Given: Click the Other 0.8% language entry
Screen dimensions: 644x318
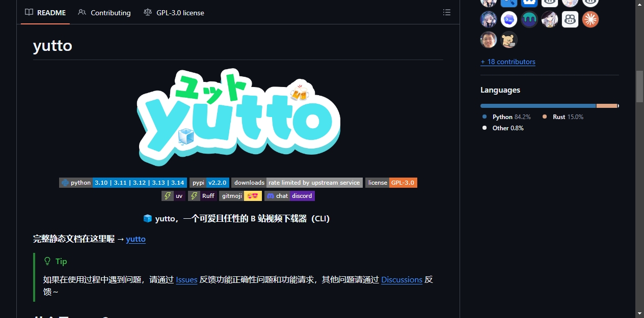Looking at the screenshot, I should pos(503,128).
